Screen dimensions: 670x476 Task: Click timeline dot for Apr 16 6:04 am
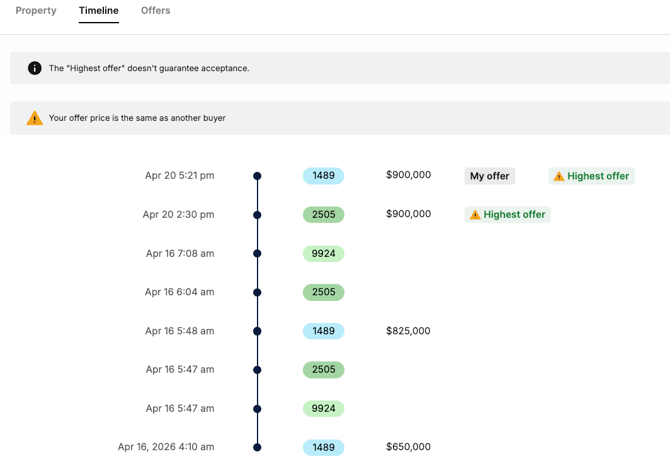(x=257, y=292)
